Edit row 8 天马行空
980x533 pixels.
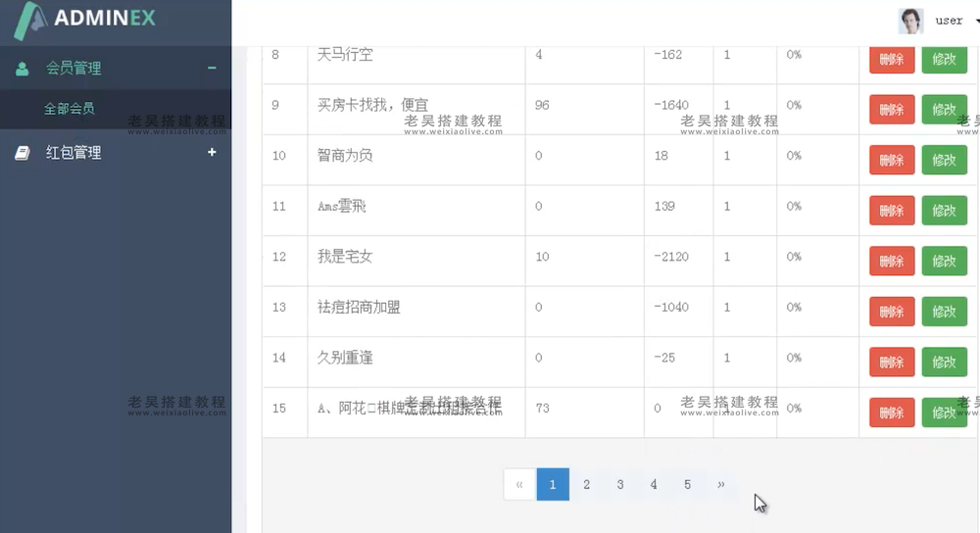pyautogui.click(x=945, y=60)
